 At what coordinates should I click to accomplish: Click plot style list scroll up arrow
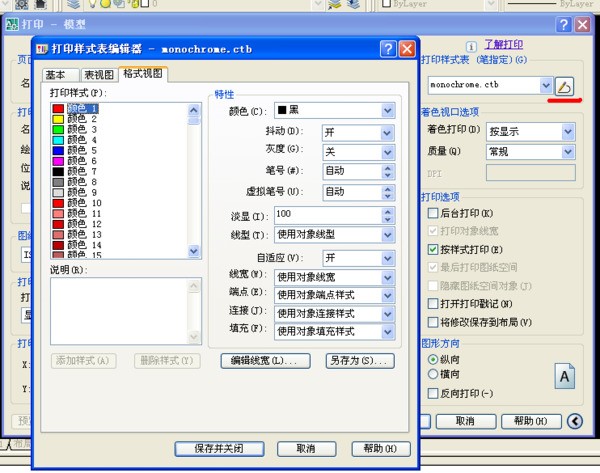194,111
